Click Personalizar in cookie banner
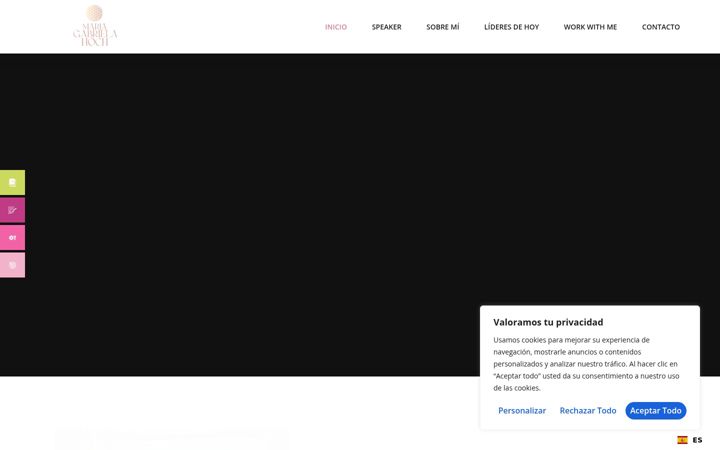Image resolution: width=720 pixels, height=450 pixels. click(522, 411)
